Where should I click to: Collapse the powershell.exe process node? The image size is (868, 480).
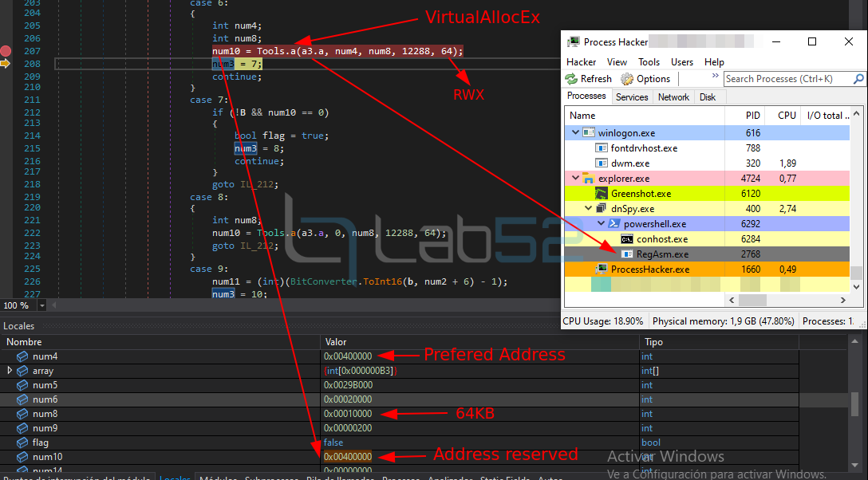pos(602,224)
